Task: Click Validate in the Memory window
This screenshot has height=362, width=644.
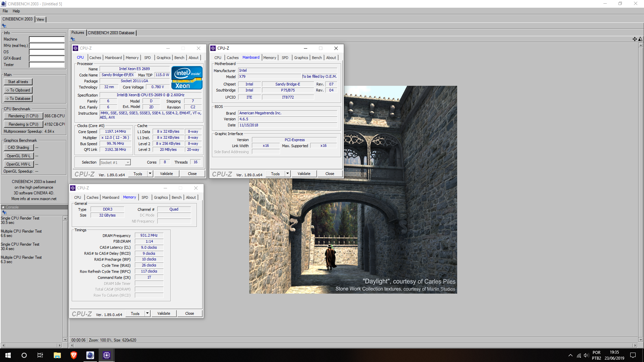Action: pos(164,313)
